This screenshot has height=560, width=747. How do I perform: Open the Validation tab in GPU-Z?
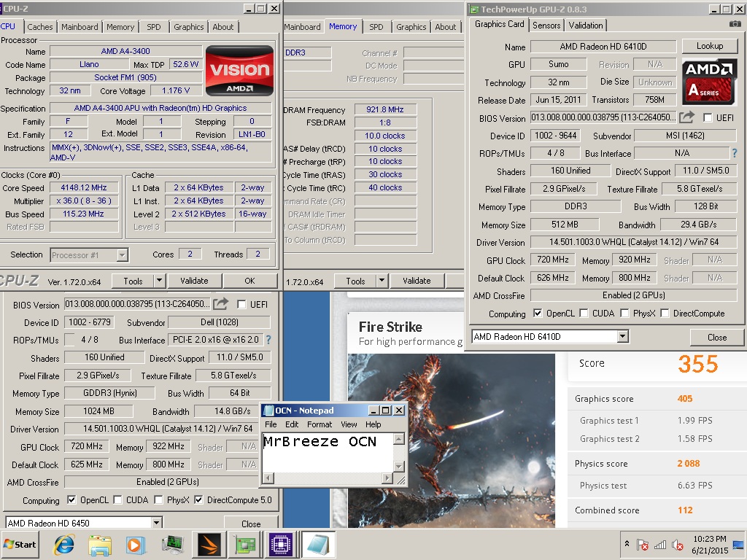click(586, 26)
